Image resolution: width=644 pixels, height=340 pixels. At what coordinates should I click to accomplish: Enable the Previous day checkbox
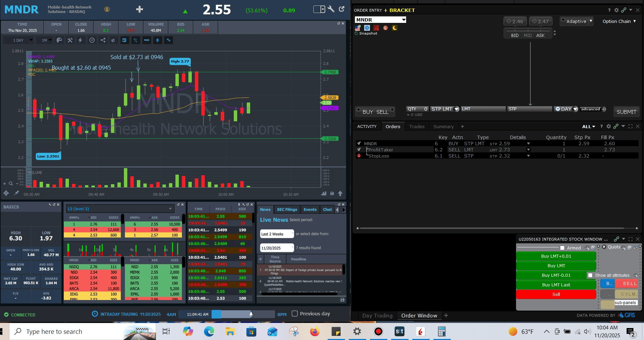[x=295, y=314]
